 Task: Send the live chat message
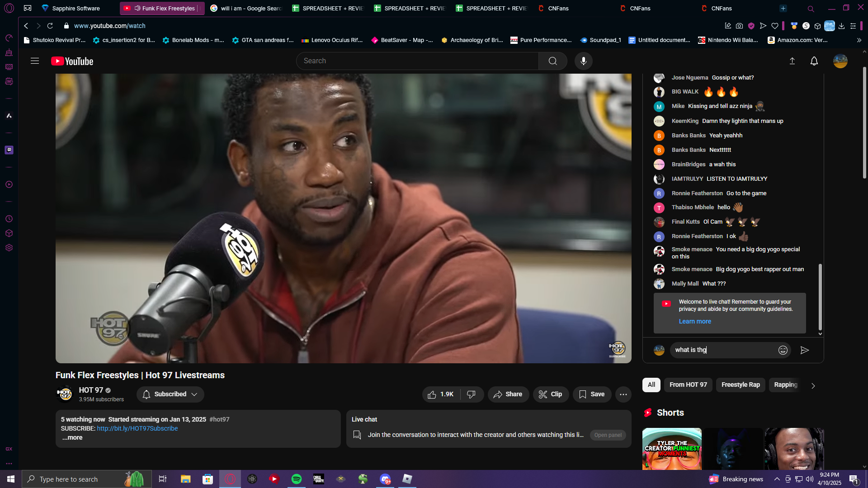pyautogui.click(x=804, y=350)
